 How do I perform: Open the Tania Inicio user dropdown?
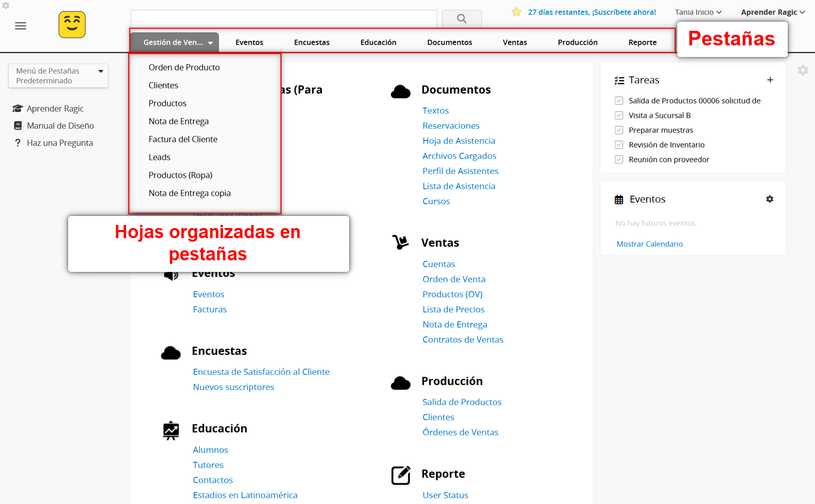click(x=698, y=12)
